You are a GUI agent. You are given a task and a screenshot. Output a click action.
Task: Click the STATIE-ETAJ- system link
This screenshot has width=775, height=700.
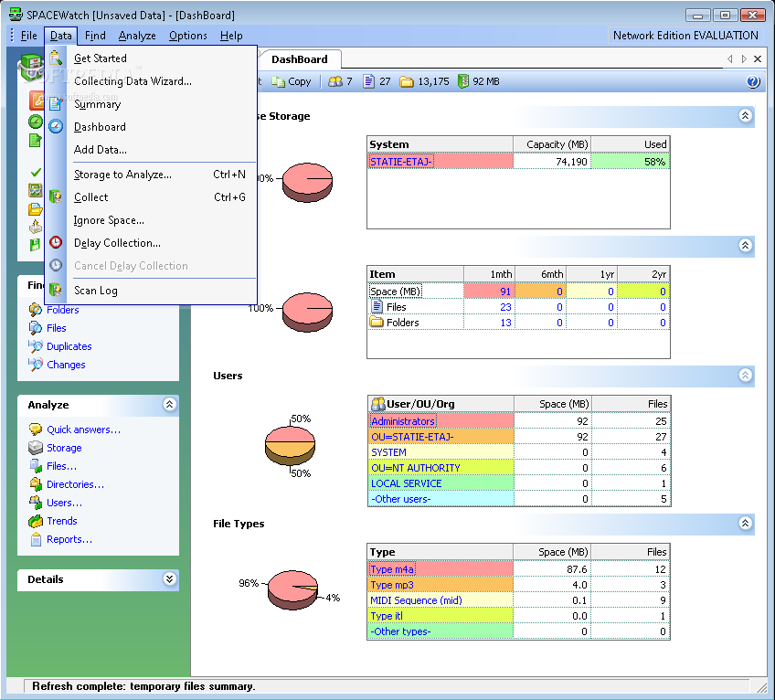pos(401,162)
